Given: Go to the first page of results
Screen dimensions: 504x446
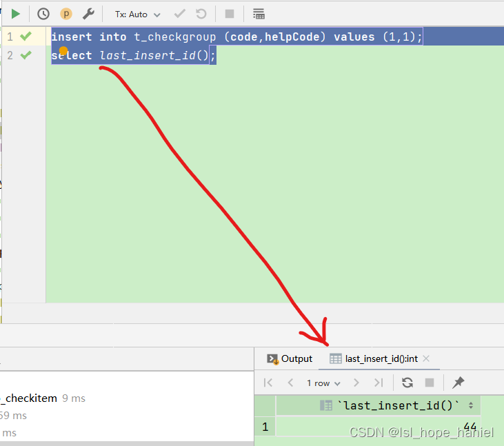Looking at the screenshot, I should pyautogui.click(x=268, y=383).
